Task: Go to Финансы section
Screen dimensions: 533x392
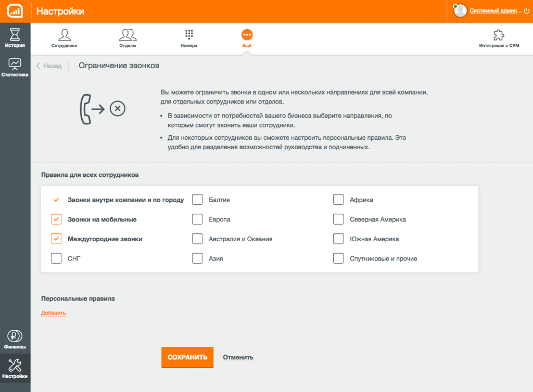Action: click(x=15, y=339)
